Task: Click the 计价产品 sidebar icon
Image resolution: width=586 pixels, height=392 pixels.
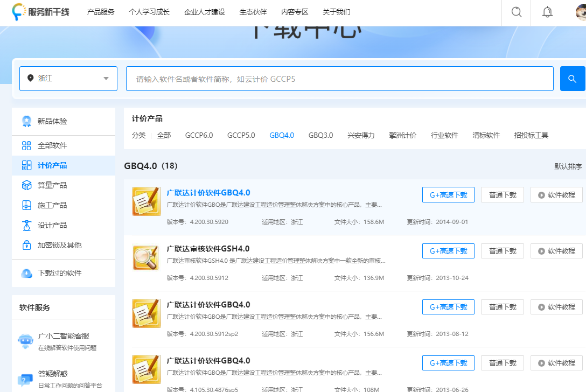Action: [26, 165]
